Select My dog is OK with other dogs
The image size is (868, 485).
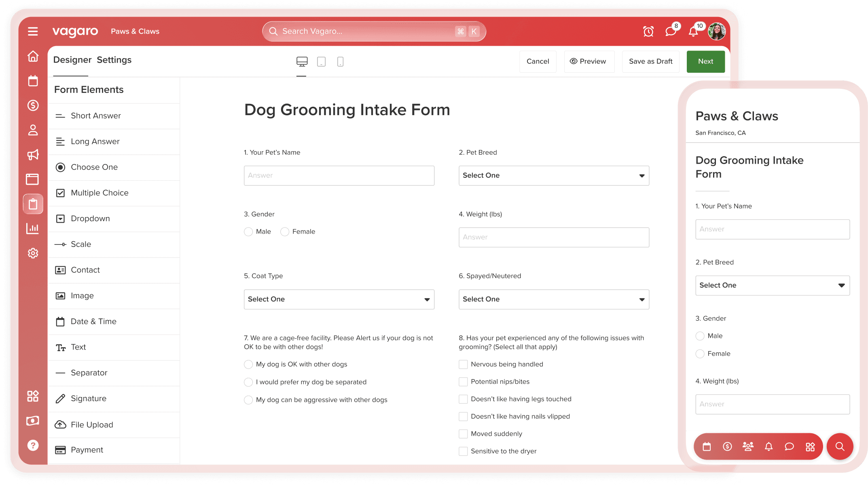tap(248, 365)
